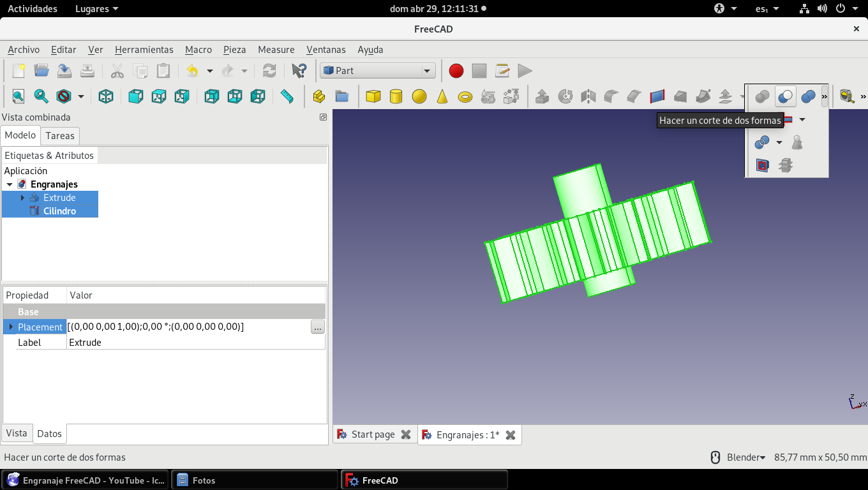
Task: Create a new document with the toolbar icon
Action: pyautogui.click(x=19, y=71)
